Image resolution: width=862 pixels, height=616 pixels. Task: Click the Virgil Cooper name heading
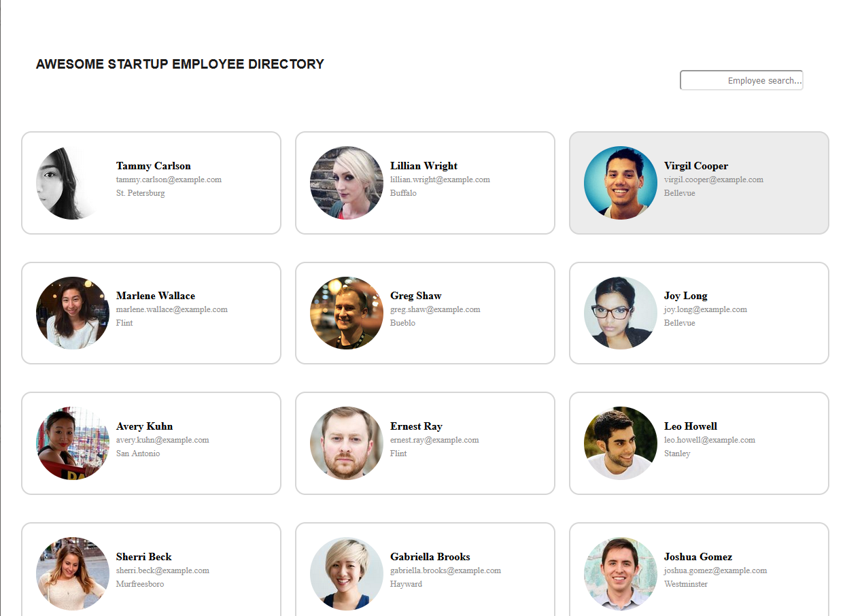695,166
